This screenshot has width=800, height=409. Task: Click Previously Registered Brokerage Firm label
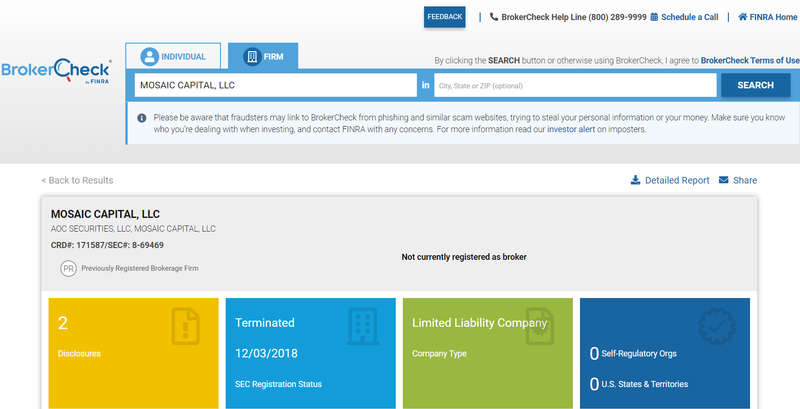[x=140, y=268]
